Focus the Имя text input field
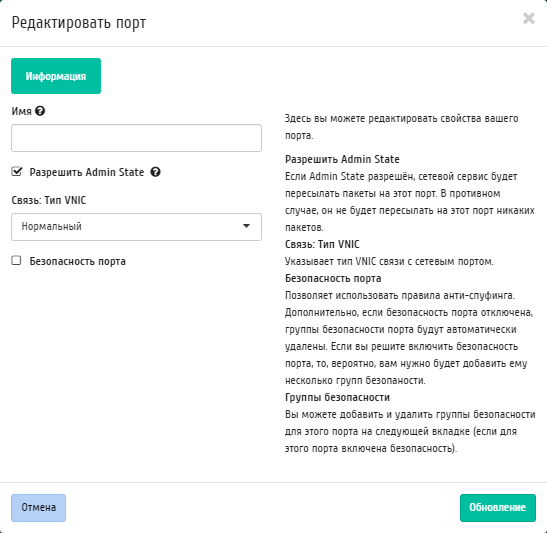 (136, 138)
